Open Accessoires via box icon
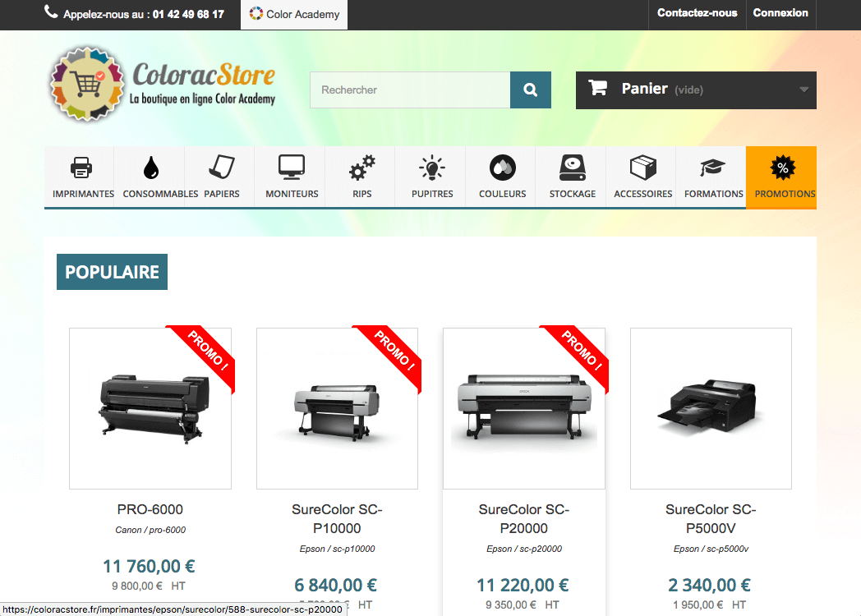The image size is (861, 616). coord(643,168)
